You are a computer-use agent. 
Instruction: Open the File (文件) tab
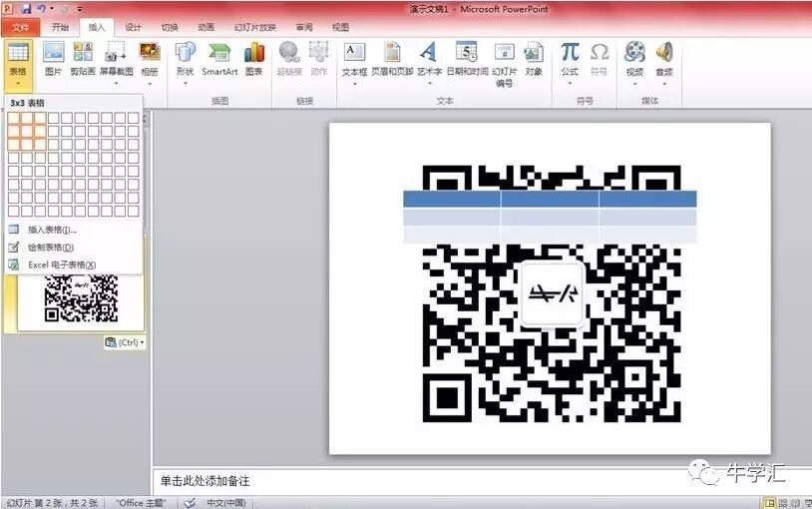point(21,27)
